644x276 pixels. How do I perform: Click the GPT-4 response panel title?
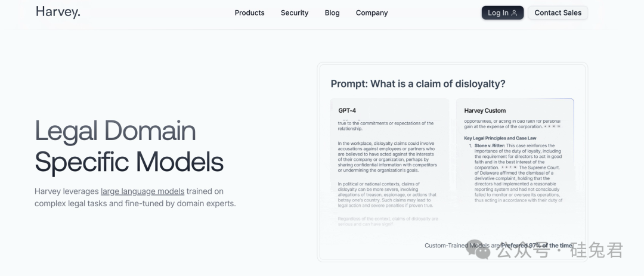(x=347, y=110)
